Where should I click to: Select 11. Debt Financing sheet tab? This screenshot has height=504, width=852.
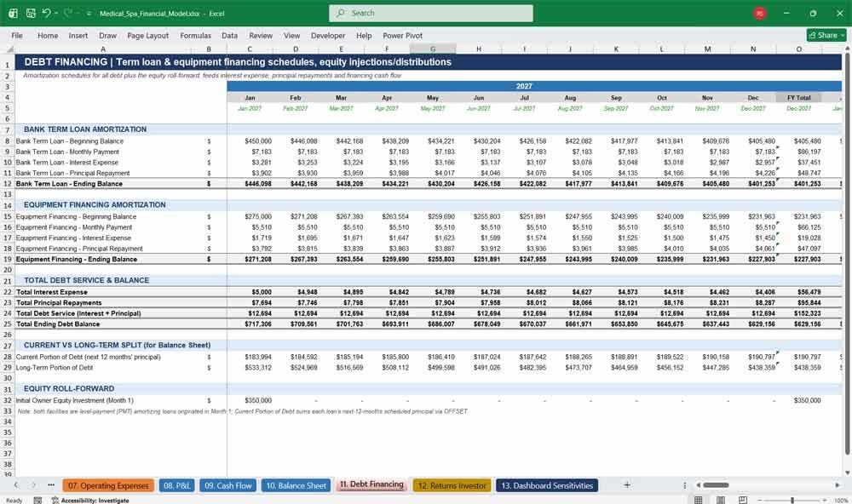click(371, 484)
